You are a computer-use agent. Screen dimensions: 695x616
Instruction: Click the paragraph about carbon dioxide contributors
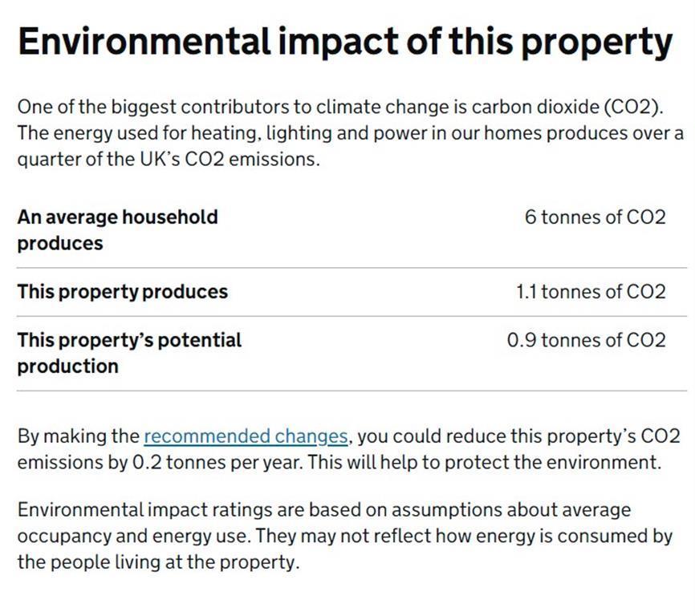pos(350,133)
